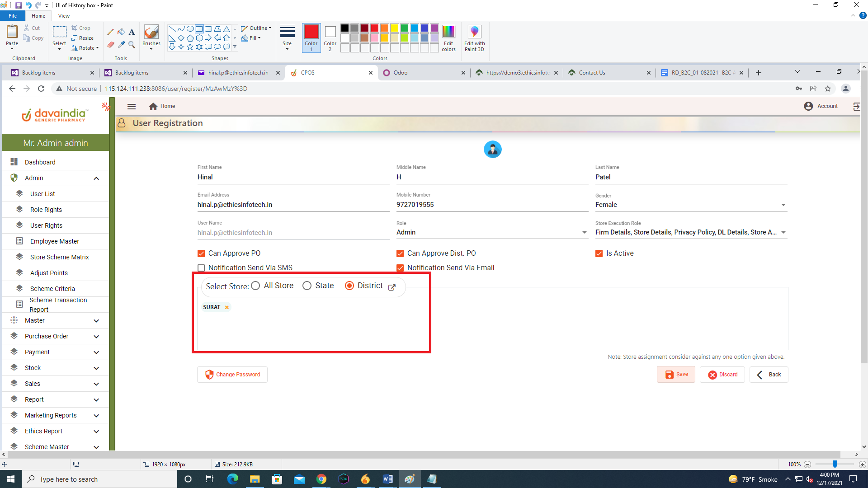Select the All Store radio button
Screen dimensions: 868x488
coord(255,286)
